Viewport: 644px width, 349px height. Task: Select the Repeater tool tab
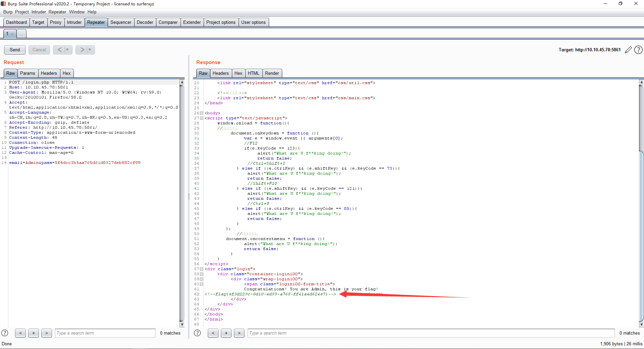[96, 22]
